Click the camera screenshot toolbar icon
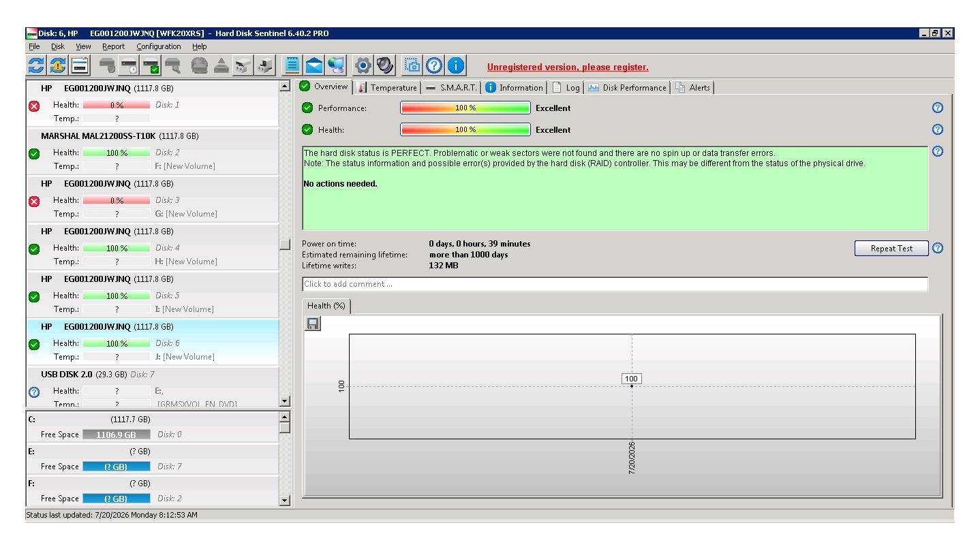 (412, 65)
